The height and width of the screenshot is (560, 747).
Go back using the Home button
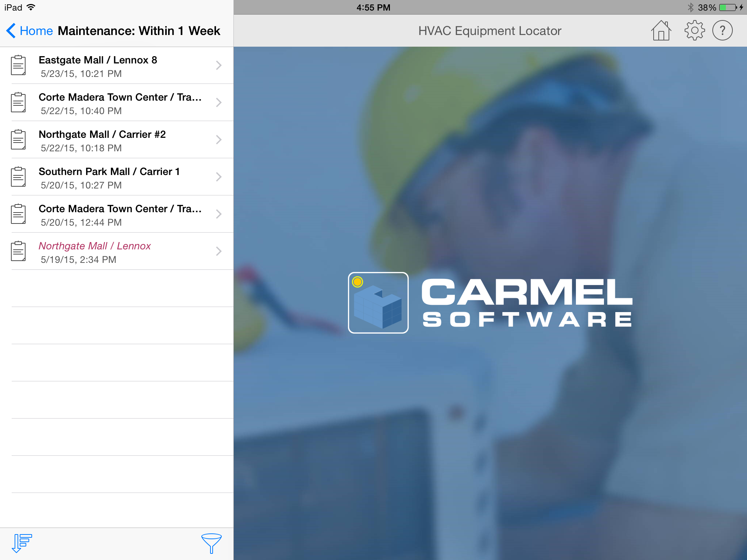click(x=30, y=31)
